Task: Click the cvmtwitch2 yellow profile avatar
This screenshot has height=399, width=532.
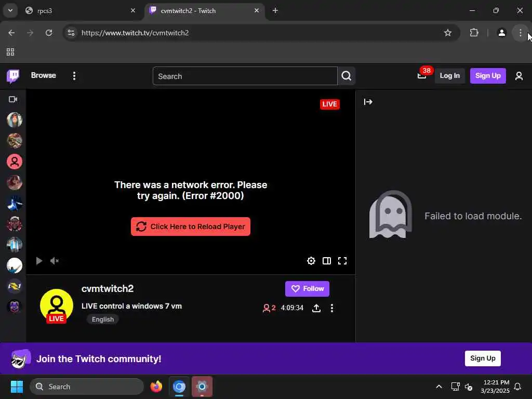Action: pos(56,305)
